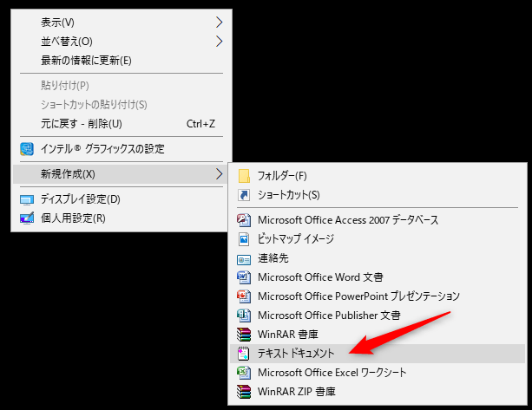Click the PowerPoint presentation icon
The width and height of the screenshot is (532, 410).
[244, 296]
